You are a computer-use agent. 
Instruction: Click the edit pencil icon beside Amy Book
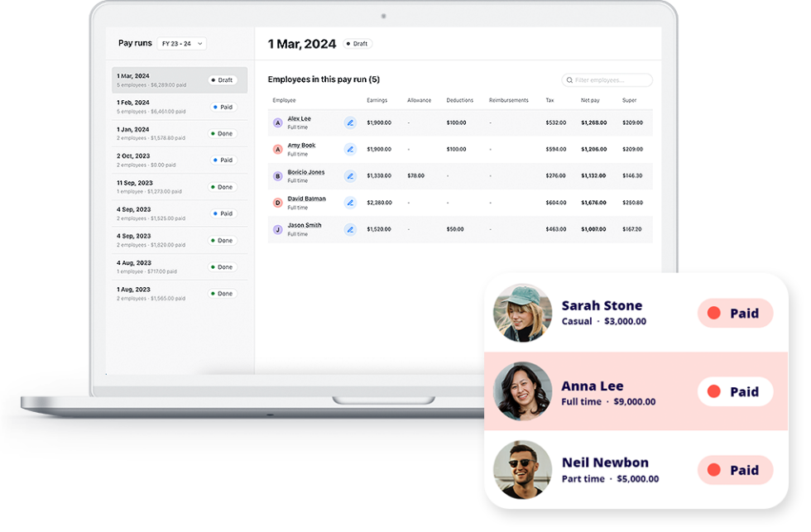350,149
